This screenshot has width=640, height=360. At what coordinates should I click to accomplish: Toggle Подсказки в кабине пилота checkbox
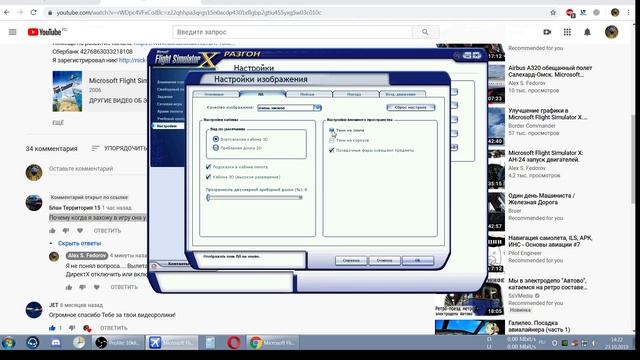point(209,167)
